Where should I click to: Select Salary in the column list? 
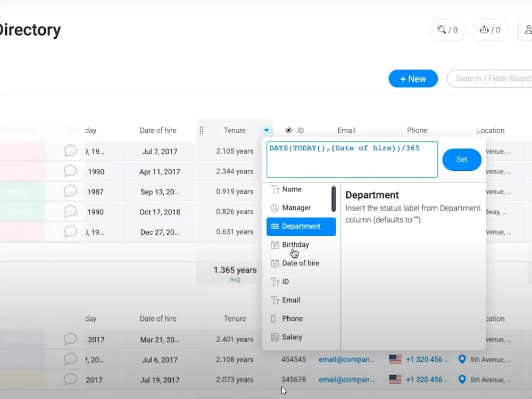301,337
